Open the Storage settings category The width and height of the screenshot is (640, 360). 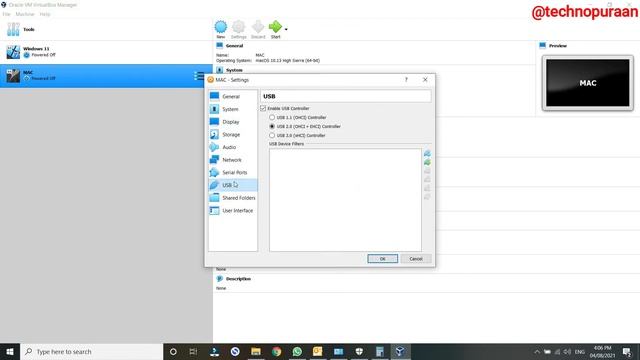tap(233, 134)
